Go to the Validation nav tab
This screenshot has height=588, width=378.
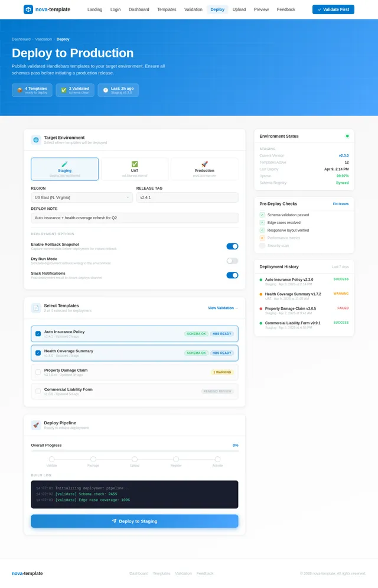click(193, 9)
